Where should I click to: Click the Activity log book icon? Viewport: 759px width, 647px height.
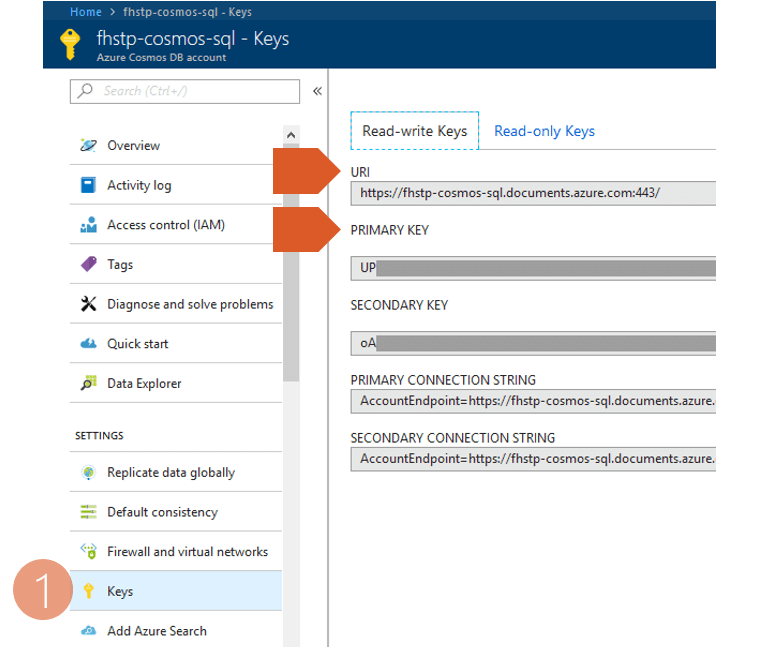(88, 185)
